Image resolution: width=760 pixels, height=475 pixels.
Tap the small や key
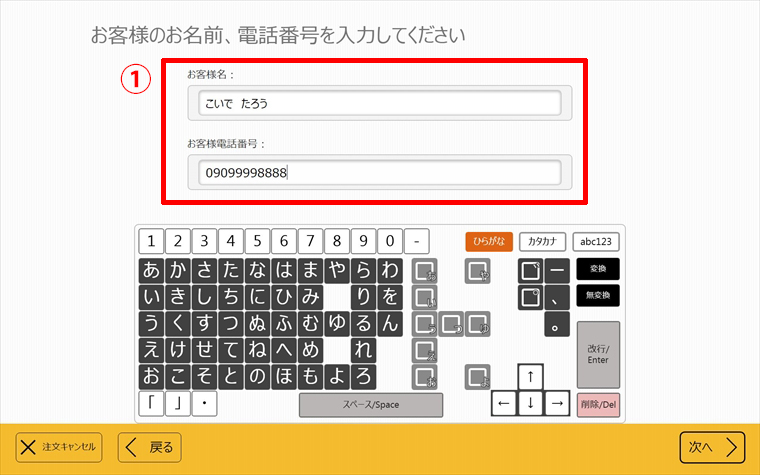pyautogui.click(x=477, y=271)
